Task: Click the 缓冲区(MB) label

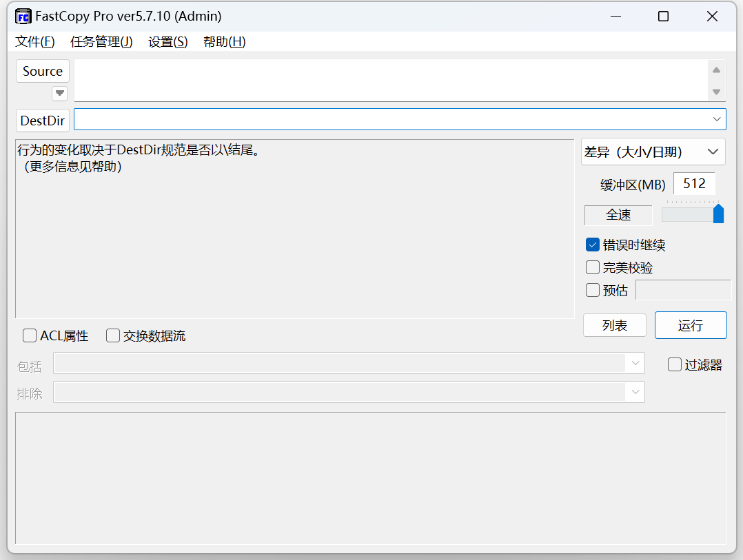Action: point(633,185)
